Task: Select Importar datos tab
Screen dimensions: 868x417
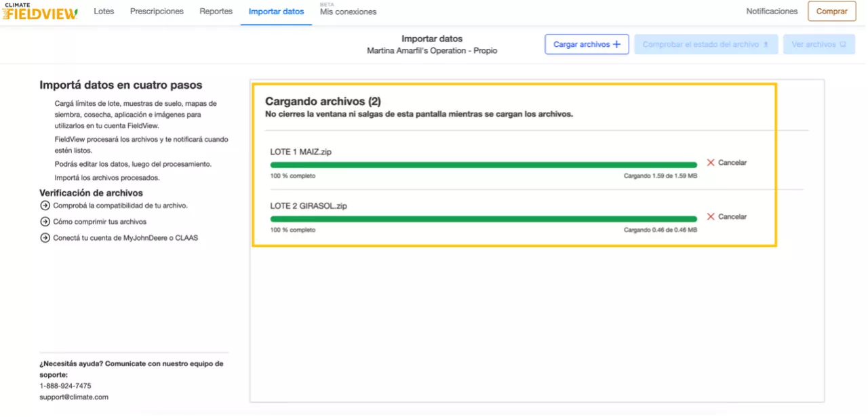Action: click(x=276, y=12)
